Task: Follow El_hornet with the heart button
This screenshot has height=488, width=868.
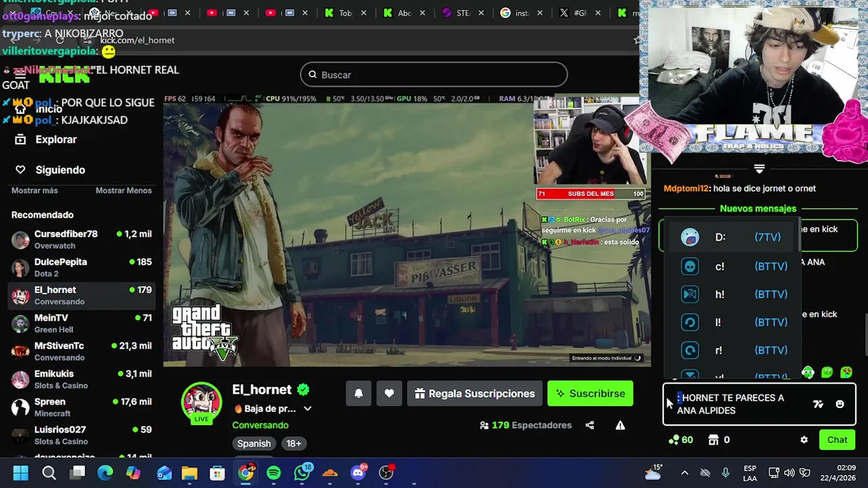Action: pyautogui.click(x=389, y=394)
